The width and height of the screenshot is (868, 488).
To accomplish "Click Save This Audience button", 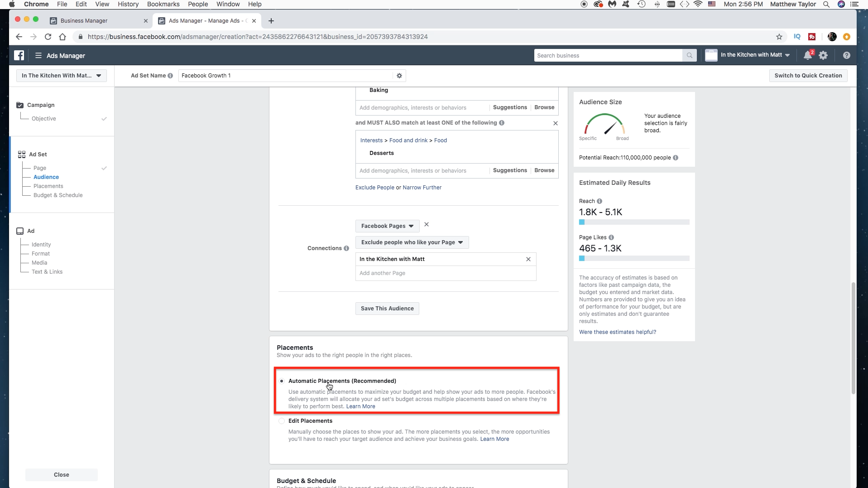I will (x=387, y=309).
